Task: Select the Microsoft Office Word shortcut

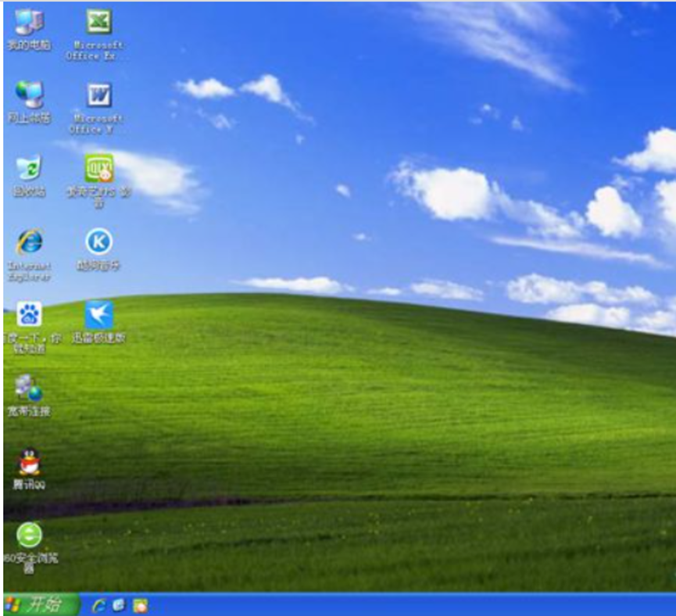Action: click(x=98, y=95)
